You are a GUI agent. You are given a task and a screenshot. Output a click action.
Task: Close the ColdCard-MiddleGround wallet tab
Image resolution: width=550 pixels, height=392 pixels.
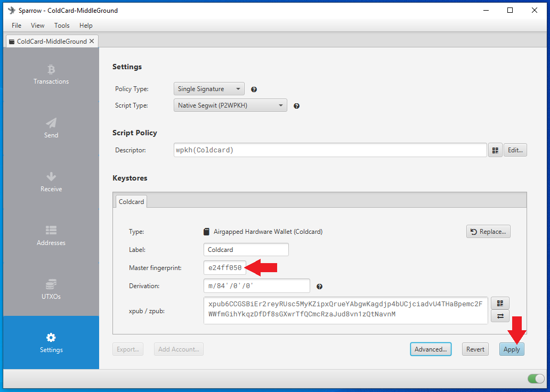pos(92,41)
